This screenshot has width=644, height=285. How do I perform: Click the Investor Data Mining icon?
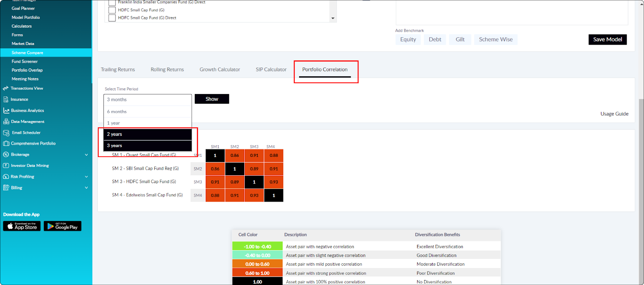tap(6, 166)
